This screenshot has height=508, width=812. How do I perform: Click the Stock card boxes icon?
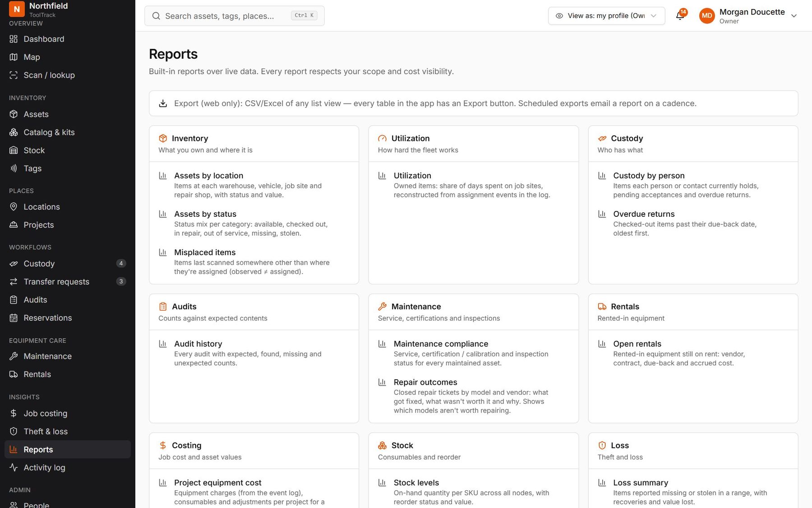(382, 445)
